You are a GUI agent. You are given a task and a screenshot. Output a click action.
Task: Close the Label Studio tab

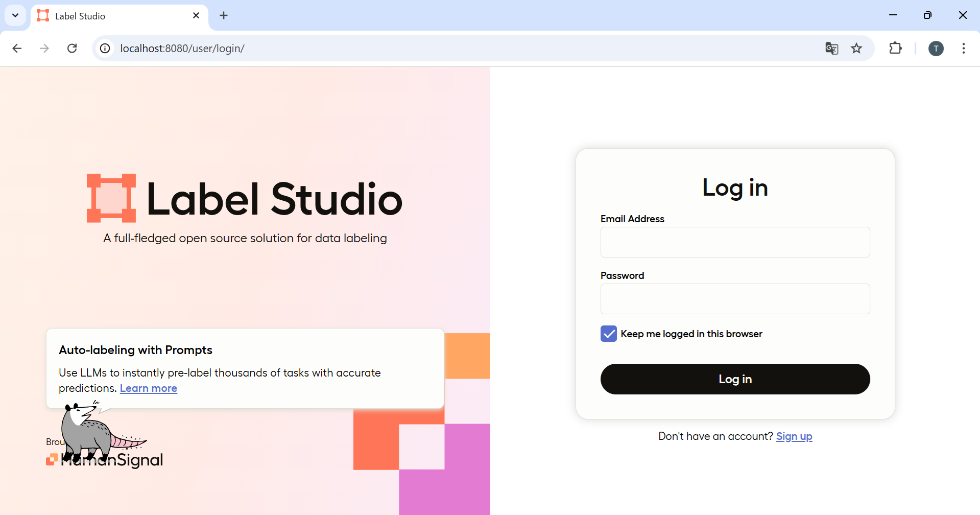pyautogui.click(x=196, y=15)
